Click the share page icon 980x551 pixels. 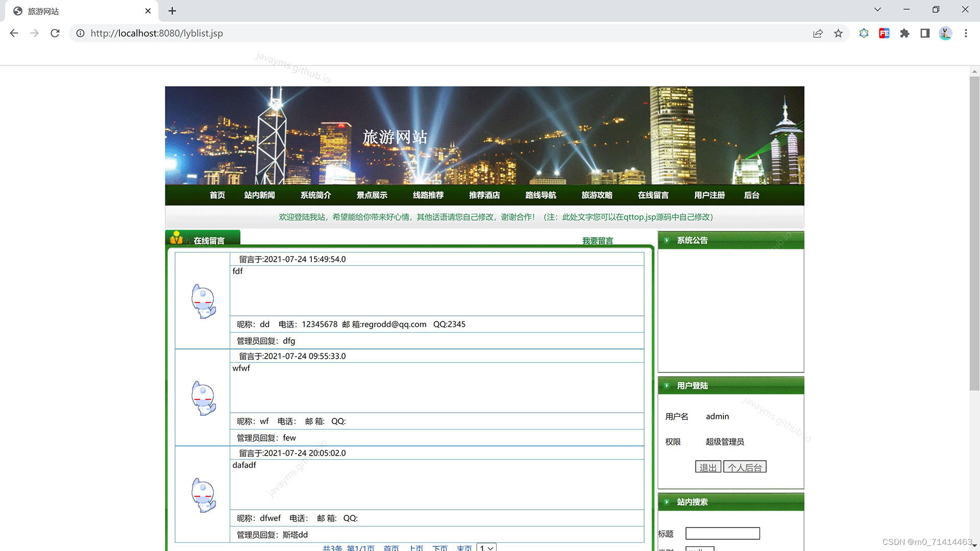[x=818, y=33]
